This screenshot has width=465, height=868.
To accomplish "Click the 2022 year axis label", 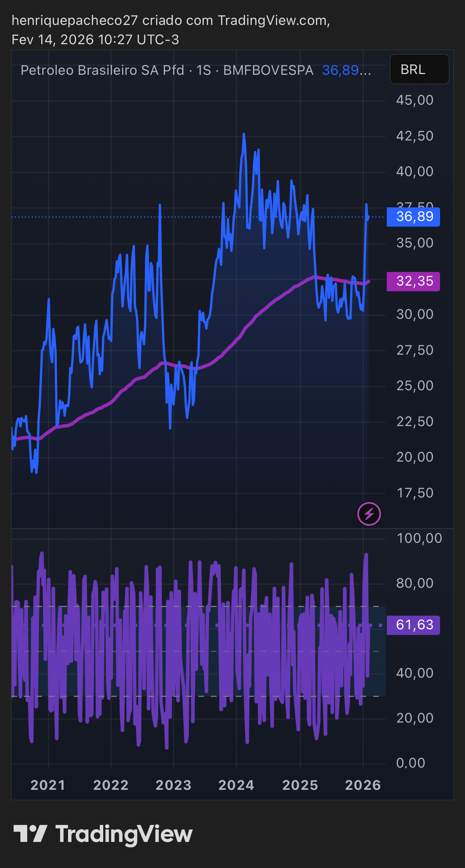I will pos(111,785).
